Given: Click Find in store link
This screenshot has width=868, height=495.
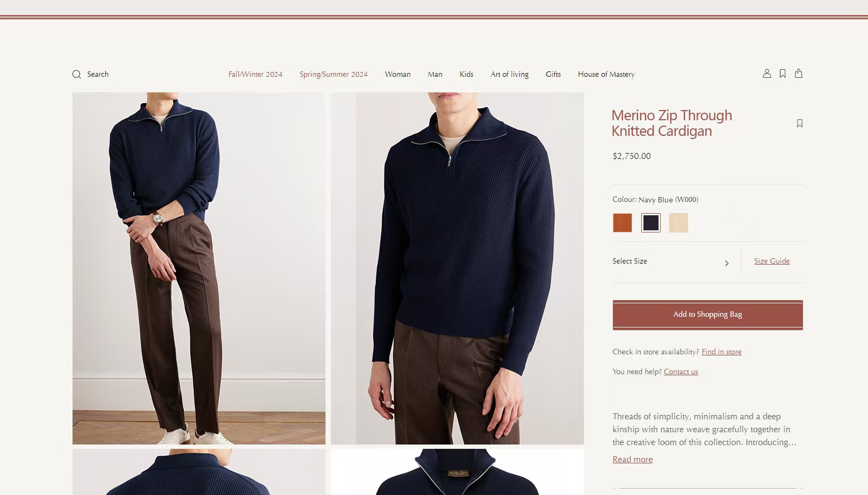Looking at the screenshot, I should click(x=721, y=352).
